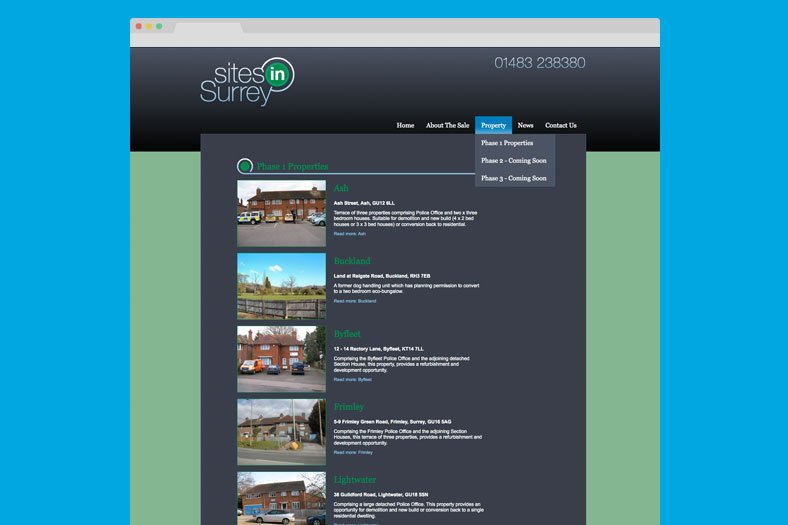Click the 01483 238380 phone number
The width and height of the screenshot is (788, 525).
point(539,63)
